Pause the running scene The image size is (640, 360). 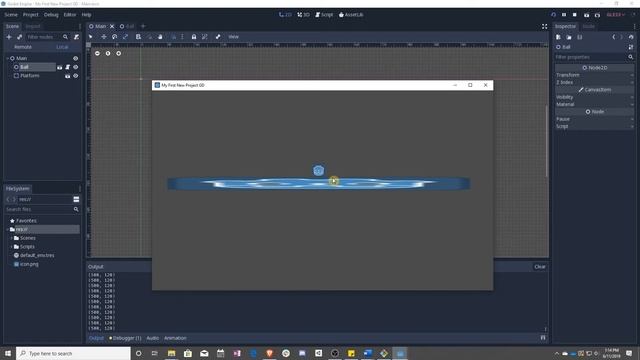(564, 15)
